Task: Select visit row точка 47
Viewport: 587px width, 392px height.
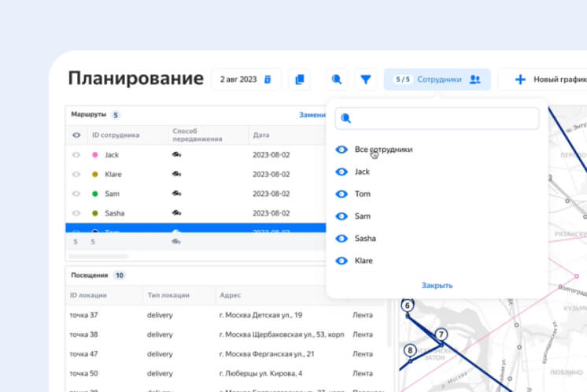Action: tap(227, 354)
